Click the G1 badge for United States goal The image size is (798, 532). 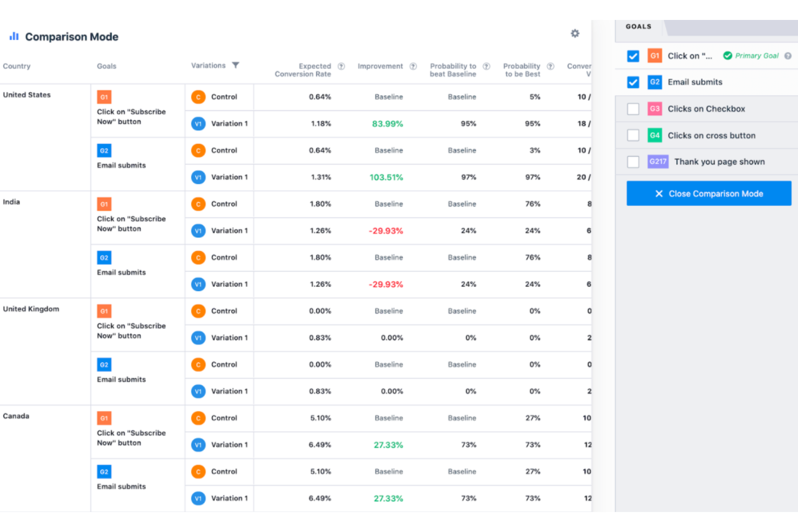click(104, 97)
